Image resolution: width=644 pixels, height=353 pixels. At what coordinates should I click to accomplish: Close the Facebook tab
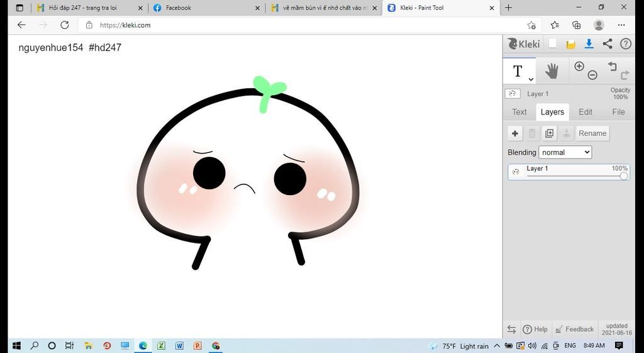257,8
